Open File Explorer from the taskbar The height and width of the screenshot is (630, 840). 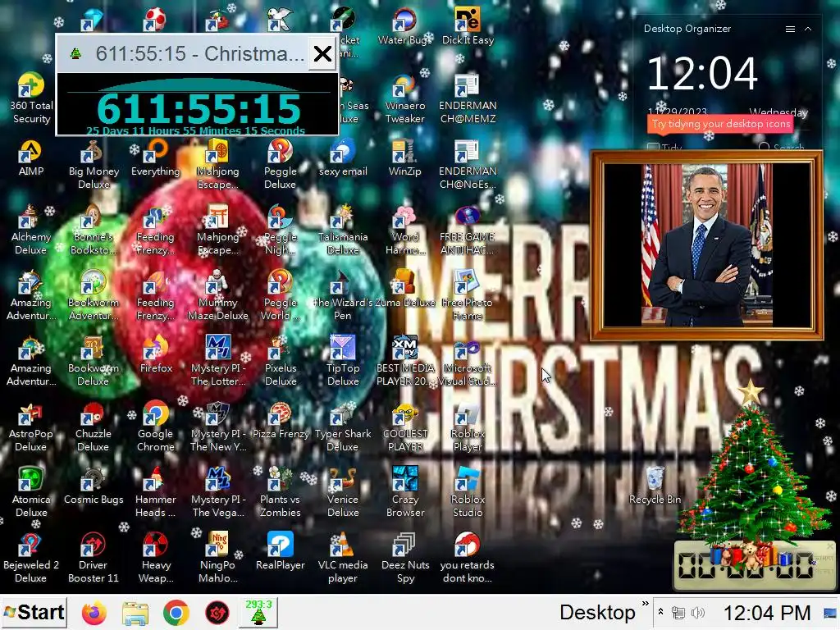(135, 613)
